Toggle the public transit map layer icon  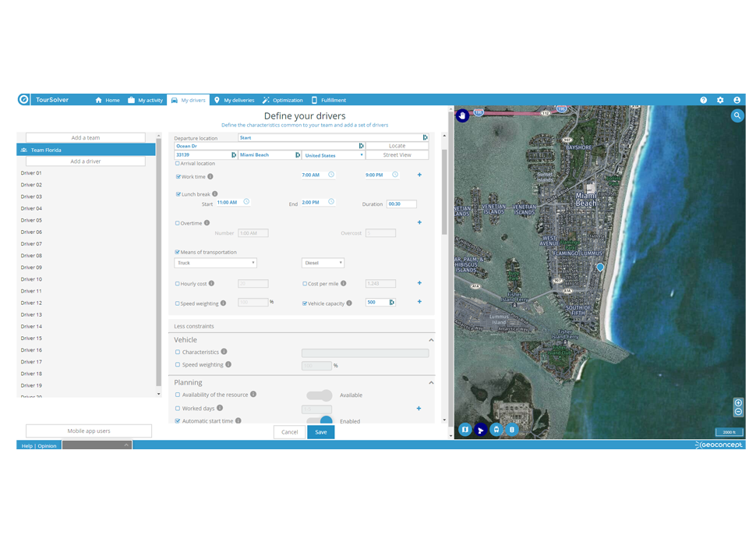496,429
